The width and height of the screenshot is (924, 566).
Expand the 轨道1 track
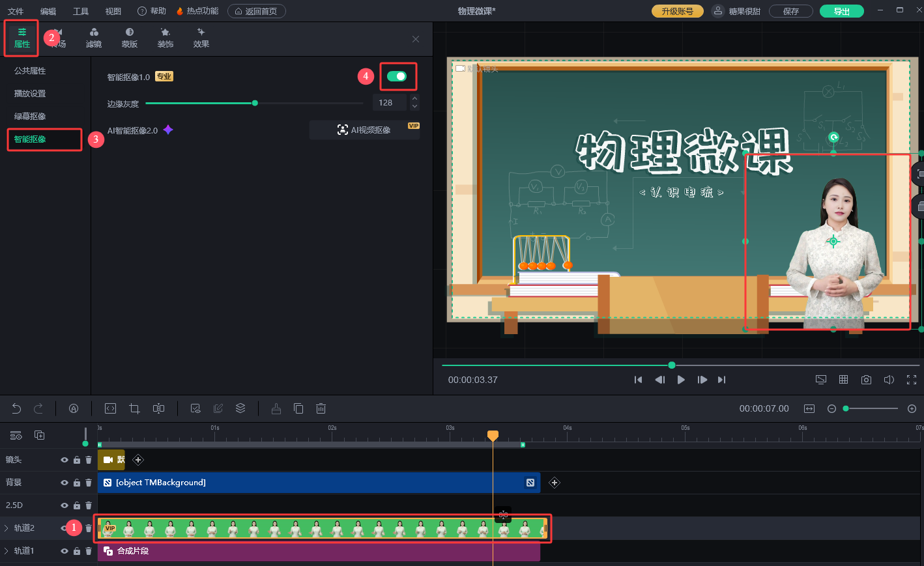[x=7, y=551]
